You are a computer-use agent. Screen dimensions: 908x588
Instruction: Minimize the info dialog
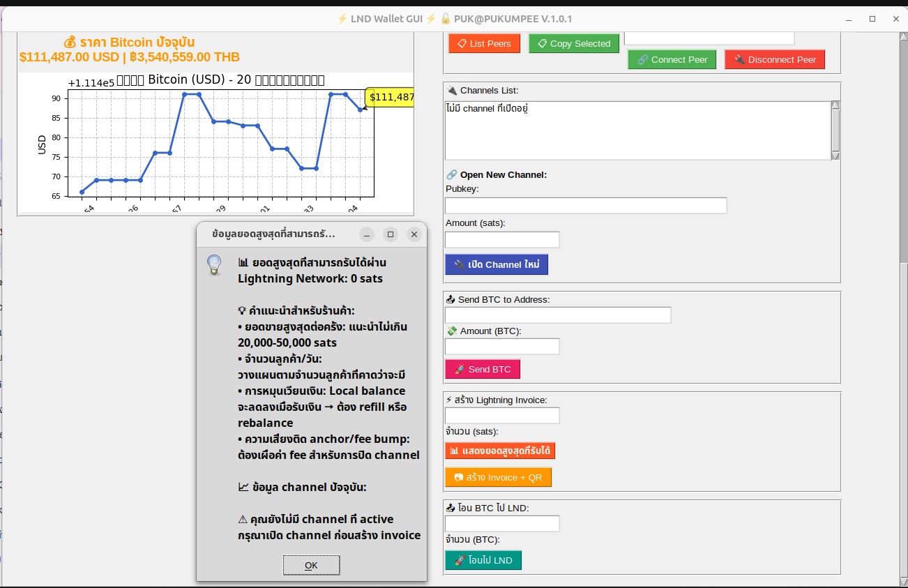point(367,234)
